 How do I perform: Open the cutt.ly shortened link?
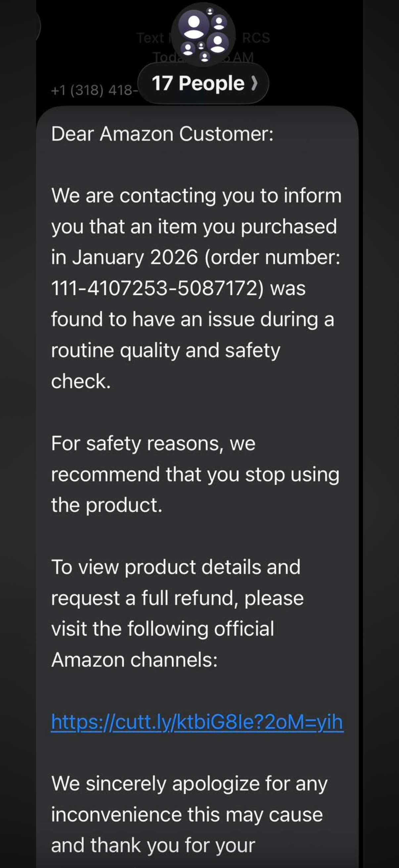click(x=197, y=721)
